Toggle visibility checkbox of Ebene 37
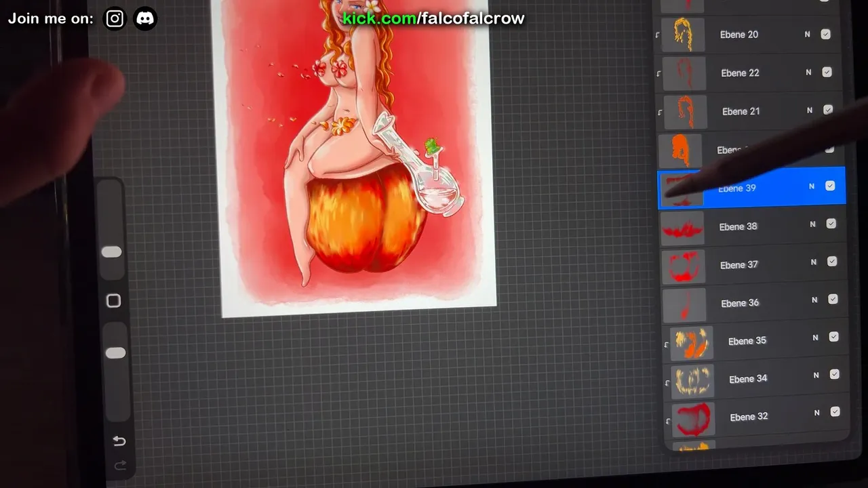The width and height of the screenshot is (868, 488). pos(832,262)
